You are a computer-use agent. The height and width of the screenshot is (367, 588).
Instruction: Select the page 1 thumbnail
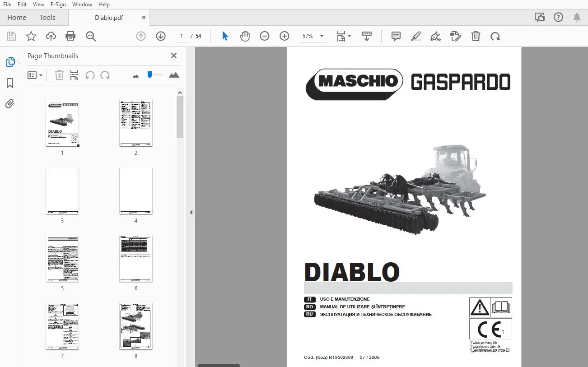pos(62,123)
